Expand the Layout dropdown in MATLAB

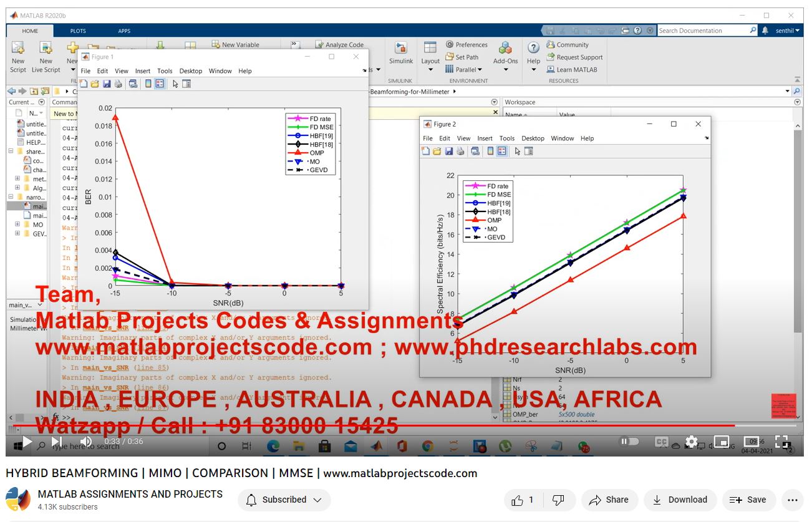point(430,69)
